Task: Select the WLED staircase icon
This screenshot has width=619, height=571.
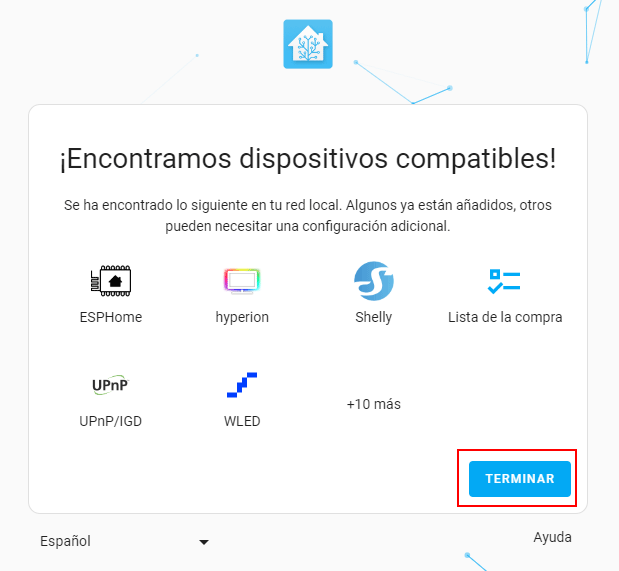Action: [242, 385]
